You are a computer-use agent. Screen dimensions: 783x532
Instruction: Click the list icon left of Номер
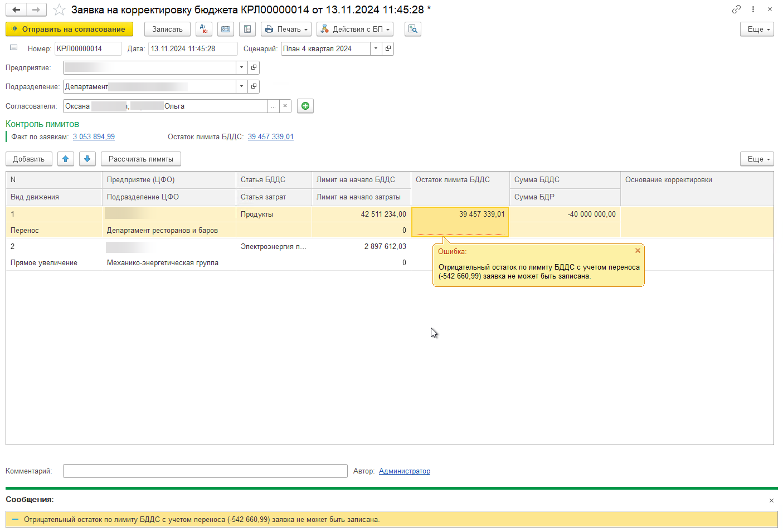(14, 48)
